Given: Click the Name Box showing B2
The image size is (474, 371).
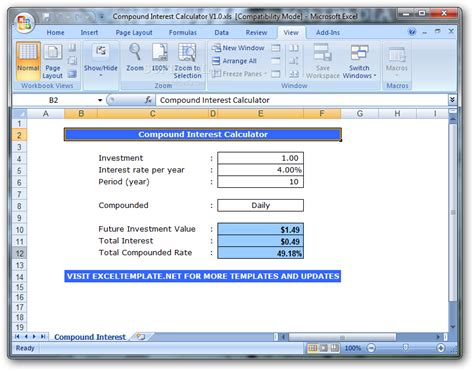Looking at the screenshot, I should [x=53, y=100].
